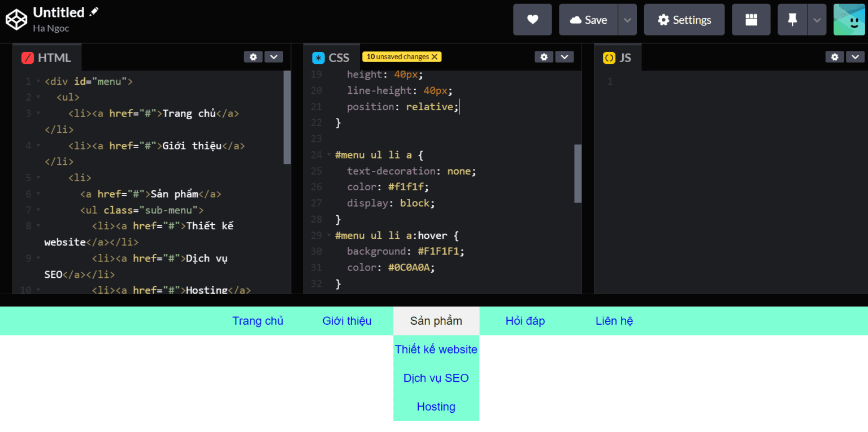This screenshot has width=868, height=432.
Task: Click the heart icon to like this pen
Action: [532, 19]
